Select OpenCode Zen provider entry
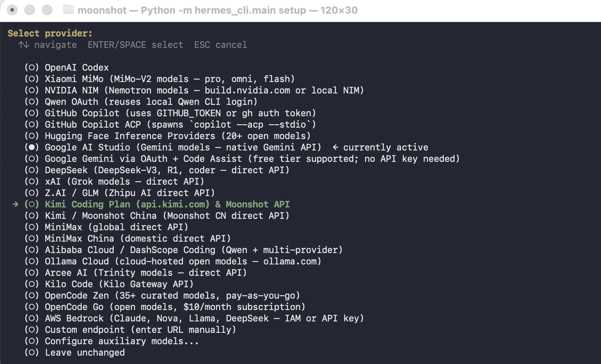Viewport: 601px width, 364px height. (x=32, y=296)
